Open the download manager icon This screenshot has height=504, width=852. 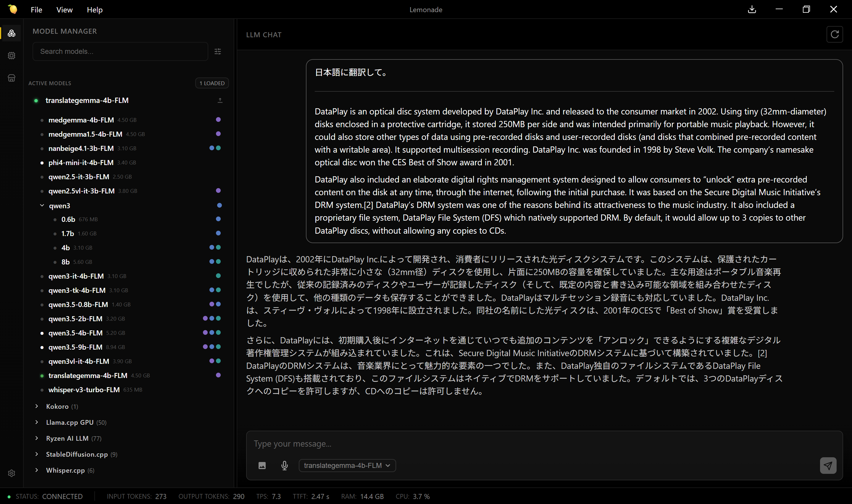(x=752, y=9)
